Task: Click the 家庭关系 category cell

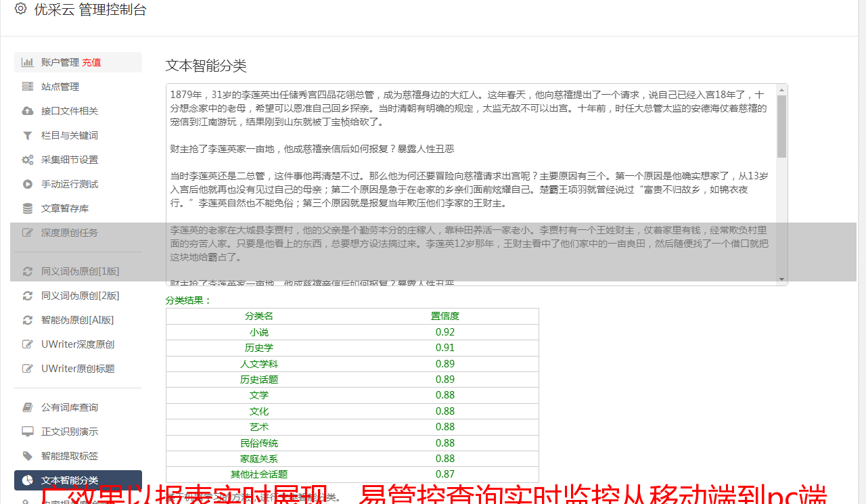Action: pyautogui.click(x=259, y=459)
